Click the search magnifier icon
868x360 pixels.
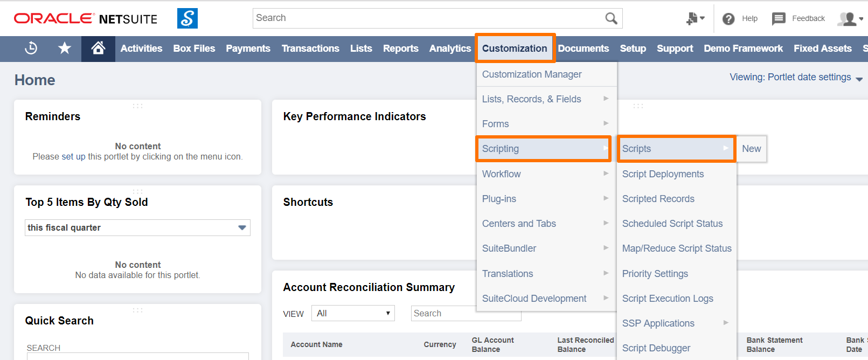611,18
